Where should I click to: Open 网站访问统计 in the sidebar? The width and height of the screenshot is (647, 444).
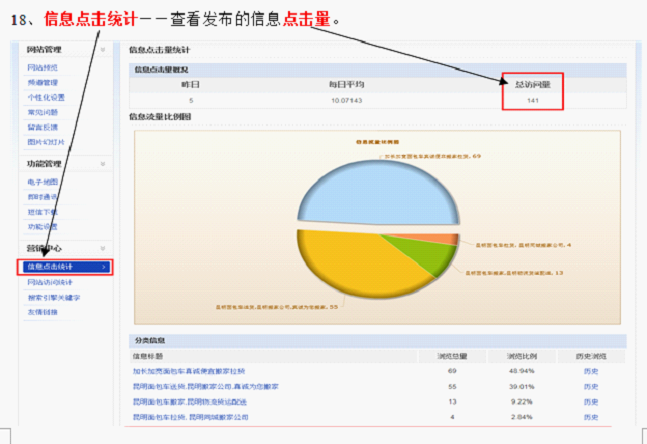[x=50, y=283]
